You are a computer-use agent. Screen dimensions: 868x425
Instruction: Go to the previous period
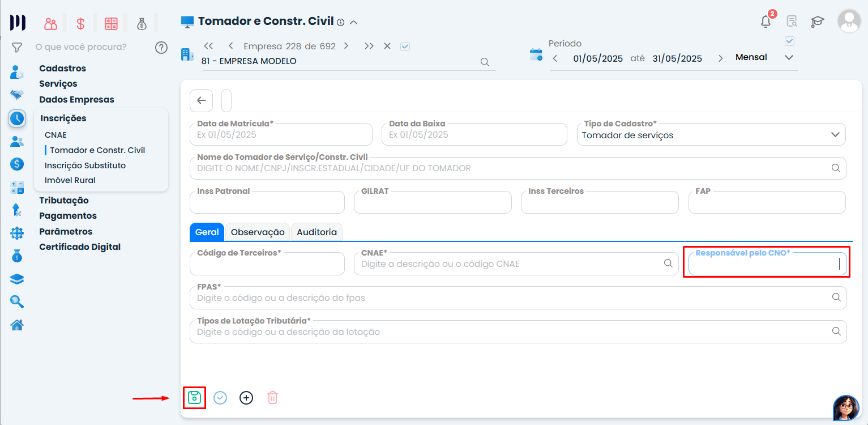point(555,58)
